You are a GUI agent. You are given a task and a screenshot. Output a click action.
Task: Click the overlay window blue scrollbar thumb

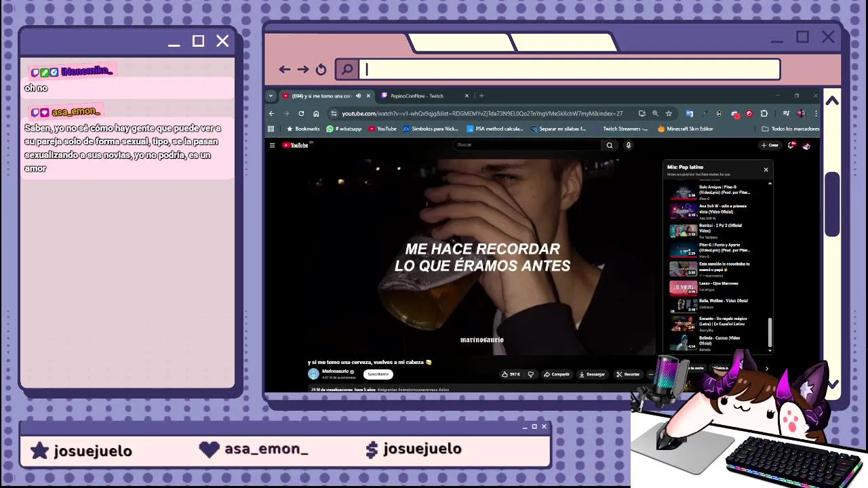click(832, 204)
